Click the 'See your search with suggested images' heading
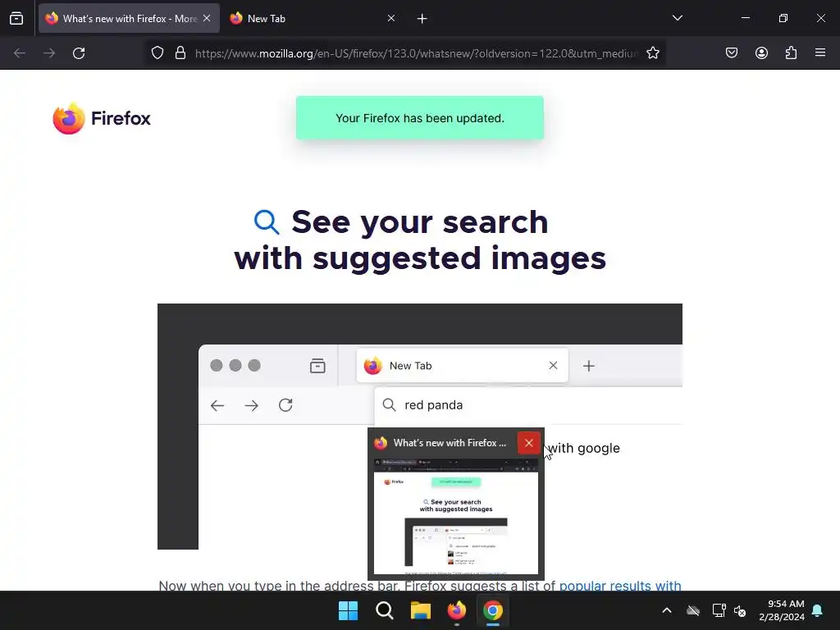This screenshot has height=630, width=840. 419,240
